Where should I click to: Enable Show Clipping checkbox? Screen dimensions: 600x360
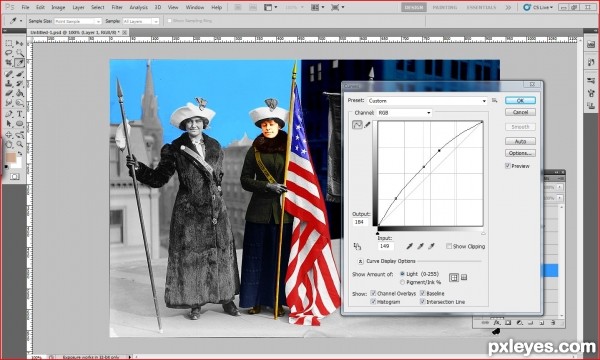[449, 246]
